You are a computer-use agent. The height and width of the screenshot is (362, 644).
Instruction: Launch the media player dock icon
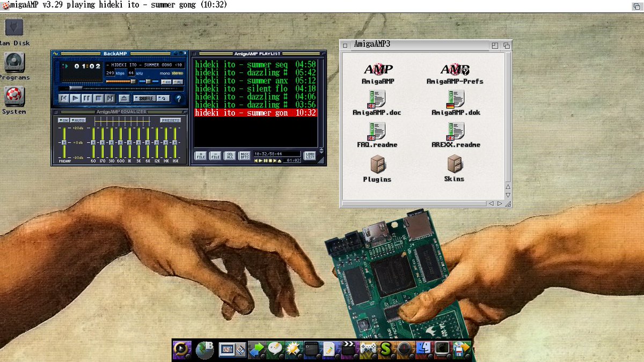[181, 350]
